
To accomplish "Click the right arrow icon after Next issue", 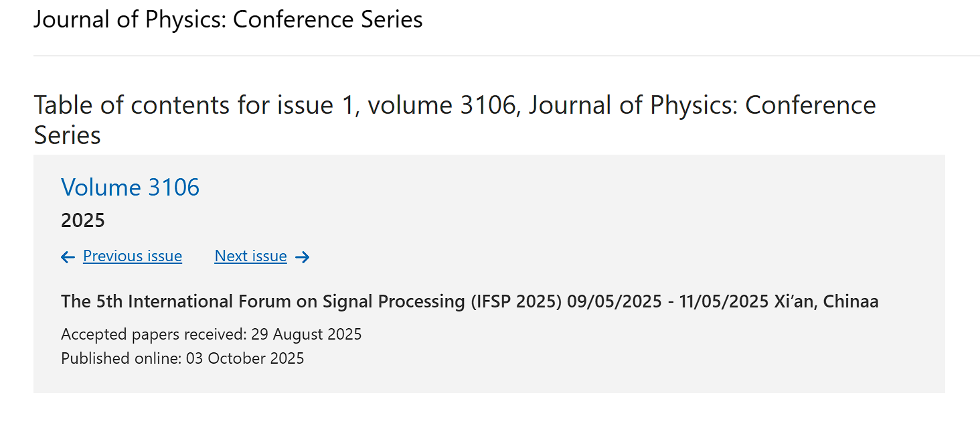I will click(x=303, y=257).
